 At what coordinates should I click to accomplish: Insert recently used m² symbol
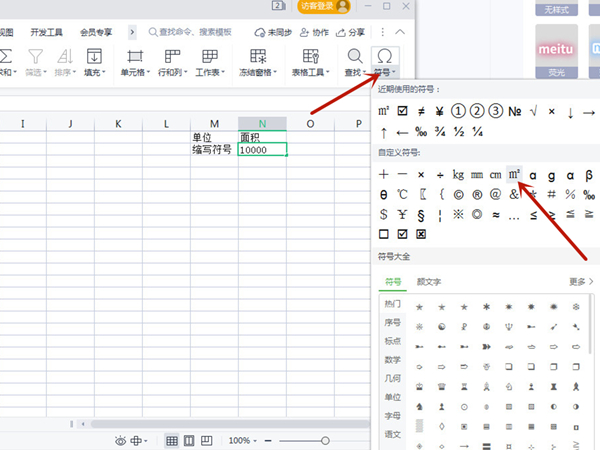384,111
